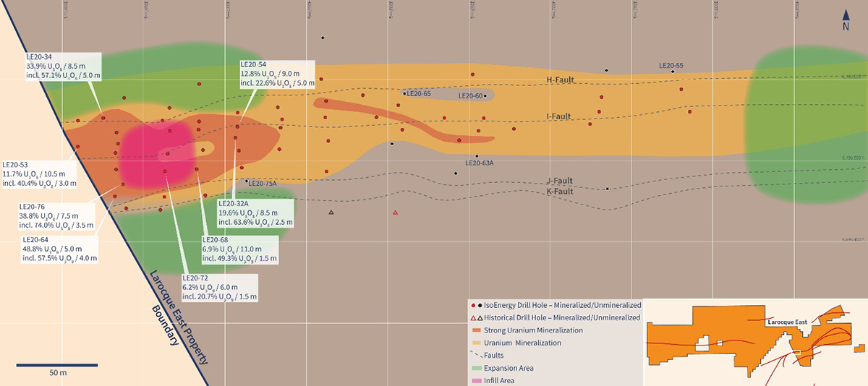868x386 pixels.
Task: Click the black drill hole dot beside LE20-65
Action: pos(404,93)
